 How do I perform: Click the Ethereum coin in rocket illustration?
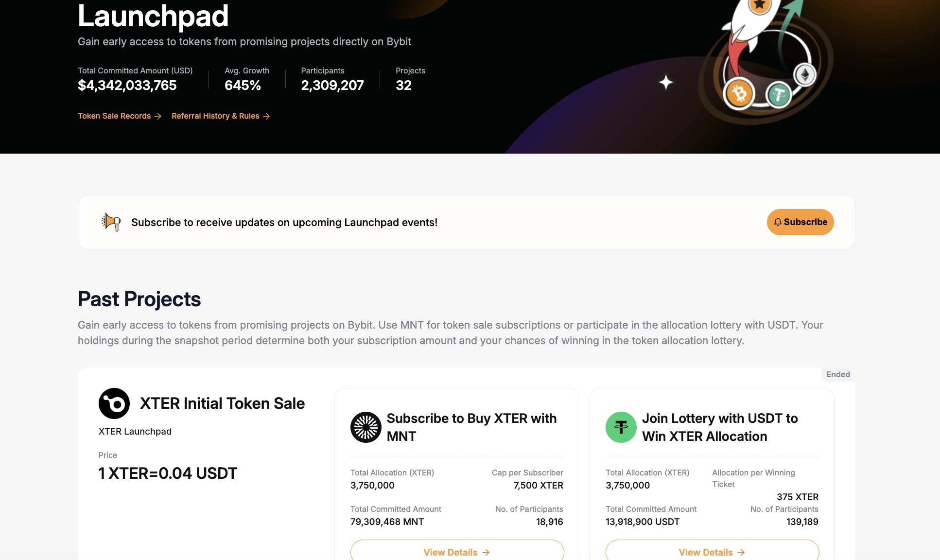[805, 75]
